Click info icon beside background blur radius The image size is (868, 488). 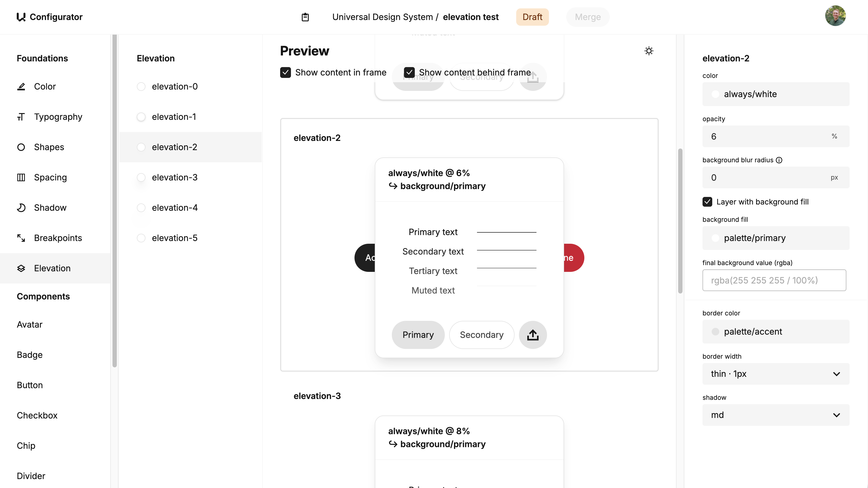tap(779, 160)
